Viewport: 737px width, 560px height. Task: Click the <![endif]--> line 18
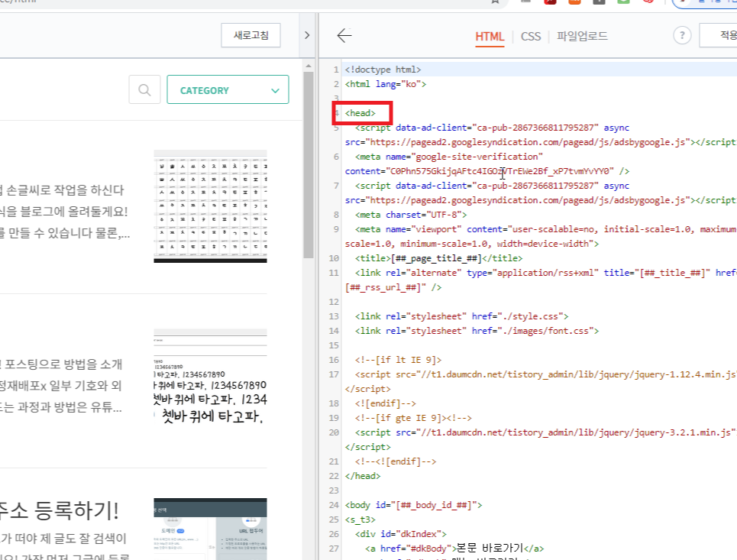(x=386, y=403)
